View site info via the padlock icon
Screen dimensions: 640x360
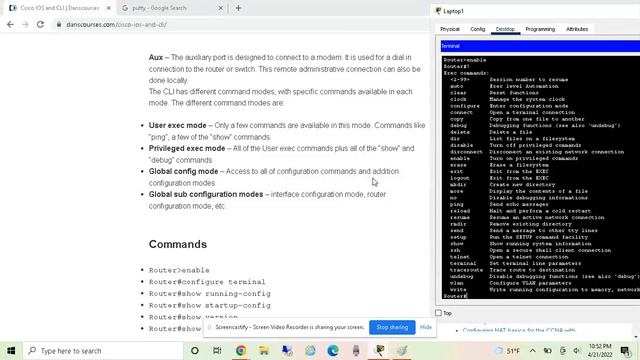(x=59, y=24)
